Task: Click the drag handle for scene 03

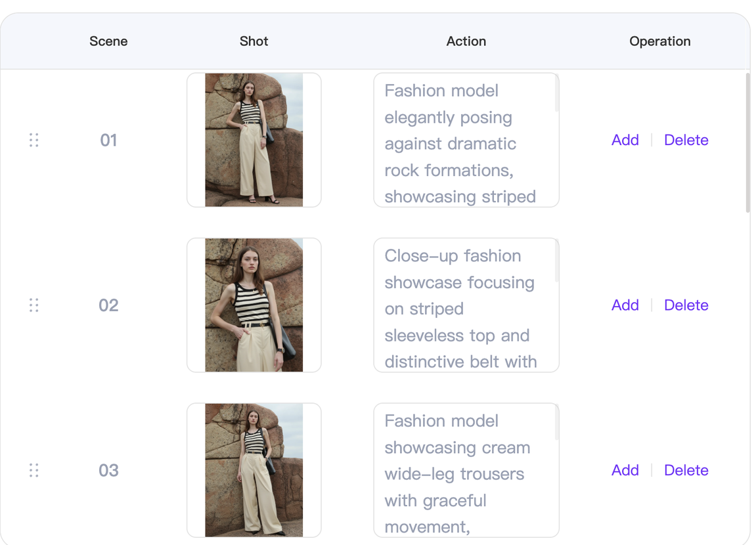Action: pyautogui.click(x=34, y=470)
